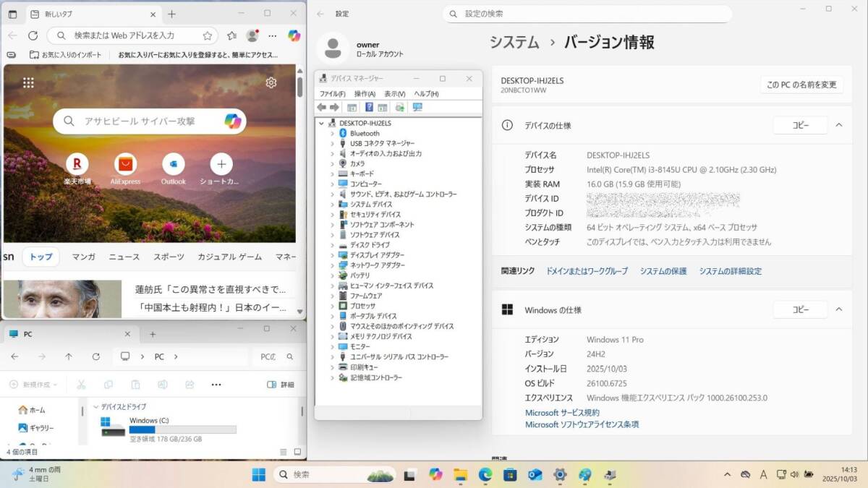This screenshot has height=488, width=868.
Task: Open the 操作(A) menu in Device Manager
Action: 365,94
